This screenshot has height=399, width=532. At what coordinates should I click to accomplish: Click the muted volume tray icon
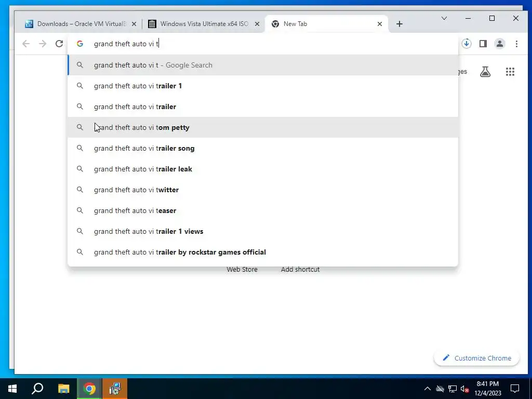pyautogui.click(x=465, y=389)
